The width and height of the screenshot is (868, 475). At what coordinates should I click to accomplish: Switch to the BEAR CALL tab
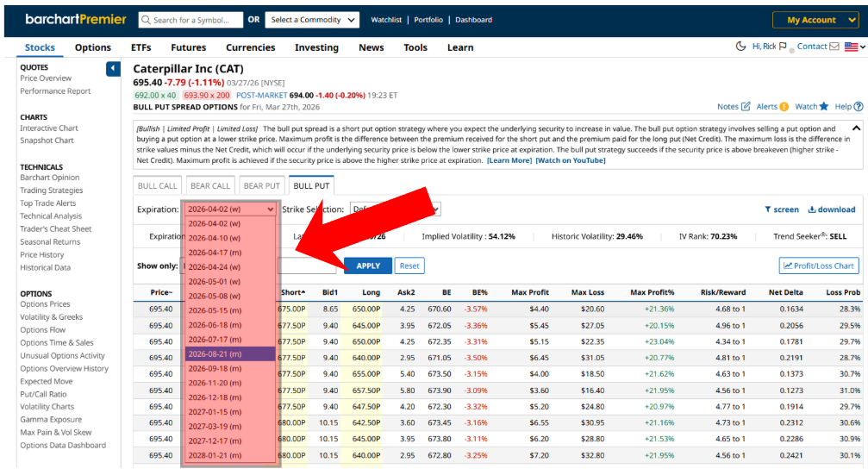209,185
